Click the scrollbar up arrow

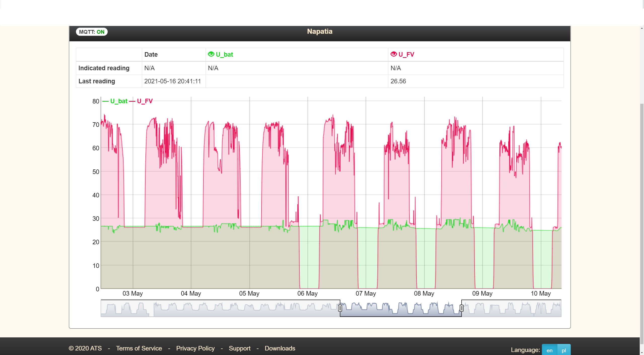tap(642, 28)
